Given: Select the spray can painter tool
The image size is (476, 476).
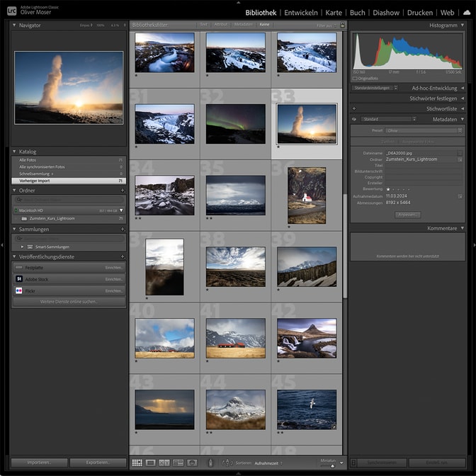Looking at the screenshot, I should (x=210, y=463).
